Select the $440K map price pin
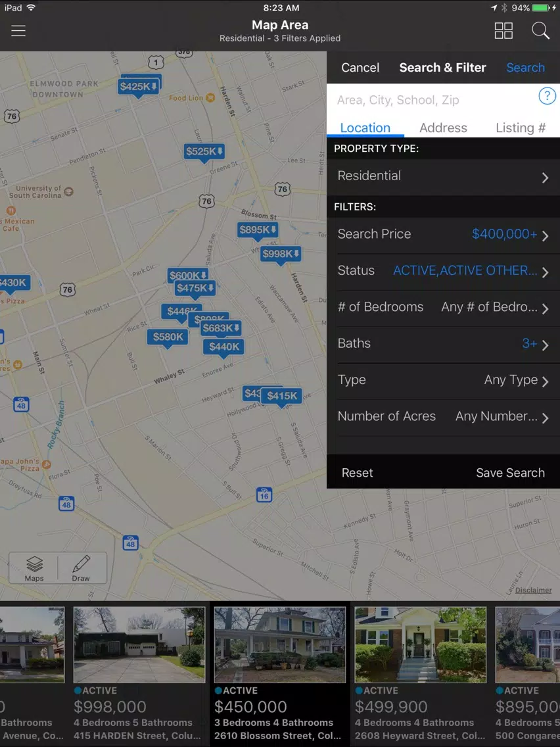The height and width of the screenshot is (747, 560). pyautogui.click(x=224, y=347)
